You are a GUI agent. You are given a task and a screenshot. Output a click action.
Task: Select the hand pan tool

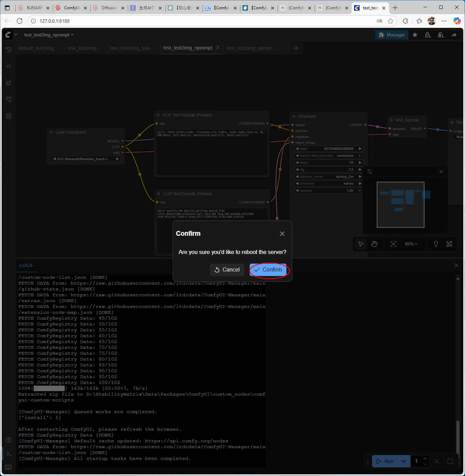pos(374,244)
